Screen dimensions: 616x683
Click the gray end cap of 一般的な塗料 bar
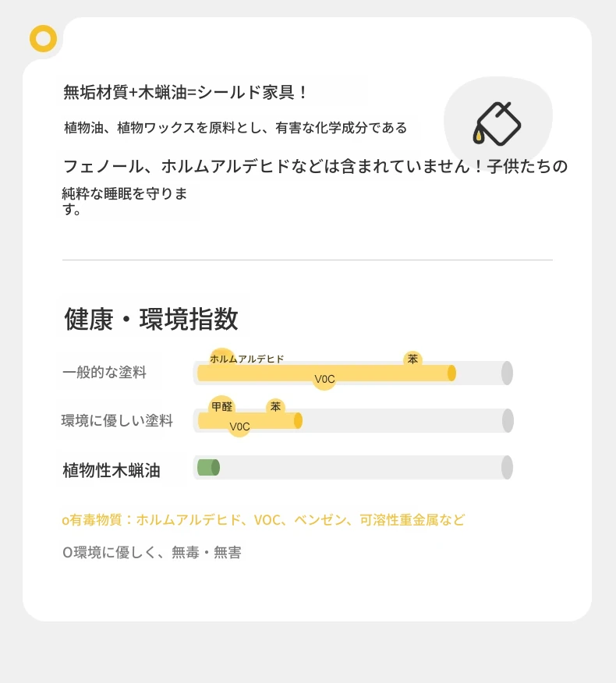[507, 373]
